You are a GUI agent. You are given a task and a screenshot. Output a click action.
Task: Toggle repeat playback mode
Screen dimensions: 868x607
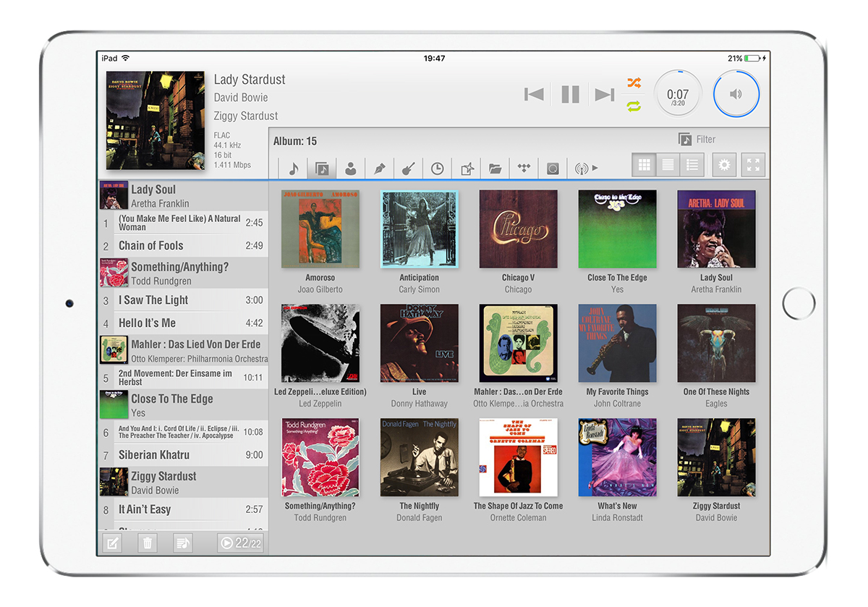coord(634,106)
